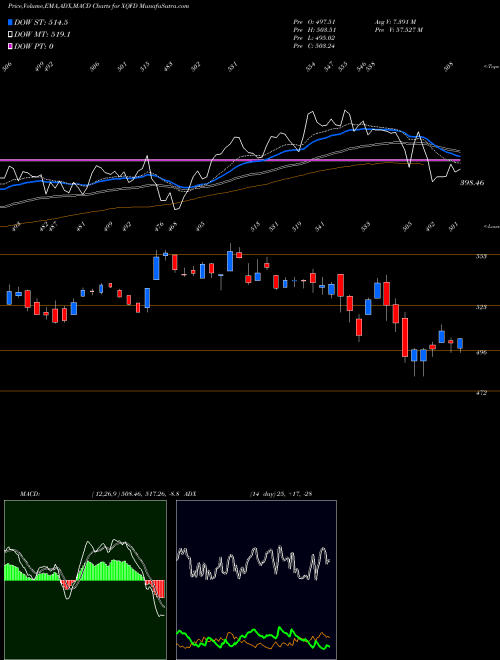Select the 'DOW MT: 519.1' legend label

pos(42,35)
